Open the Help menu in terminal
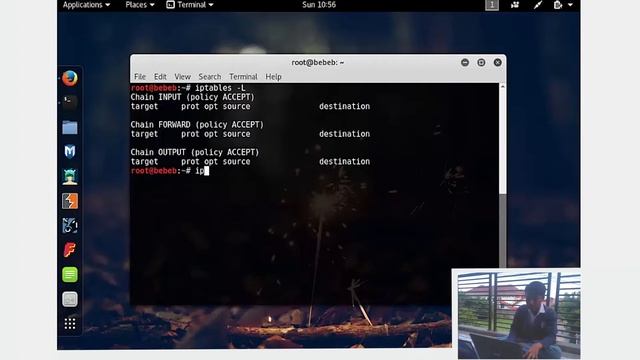The width and height of the screenshot is (640, 360). [273, 77]
